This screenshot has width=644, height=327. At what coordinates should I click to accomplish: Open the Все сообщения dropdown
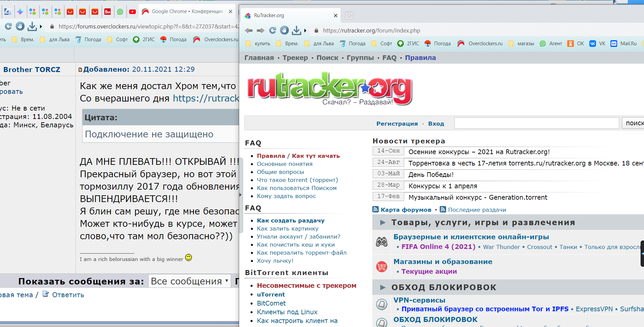tap(190, 281)
